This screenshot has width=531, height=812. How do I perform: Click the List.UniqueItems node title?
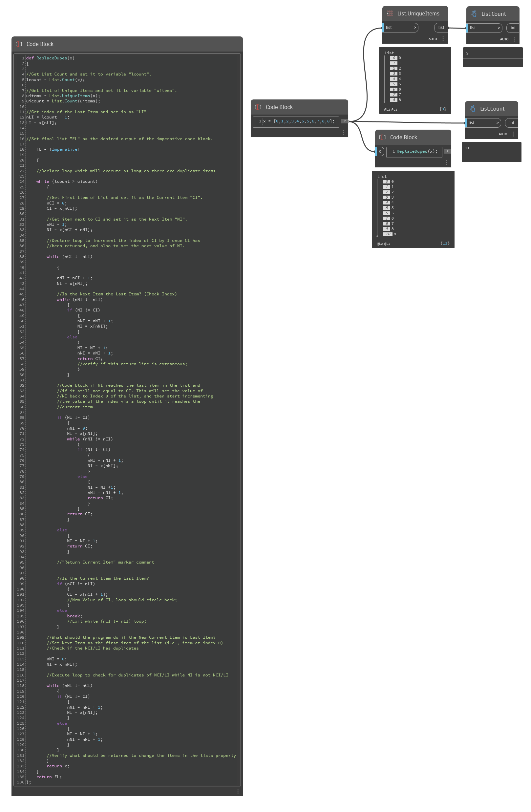418,14
